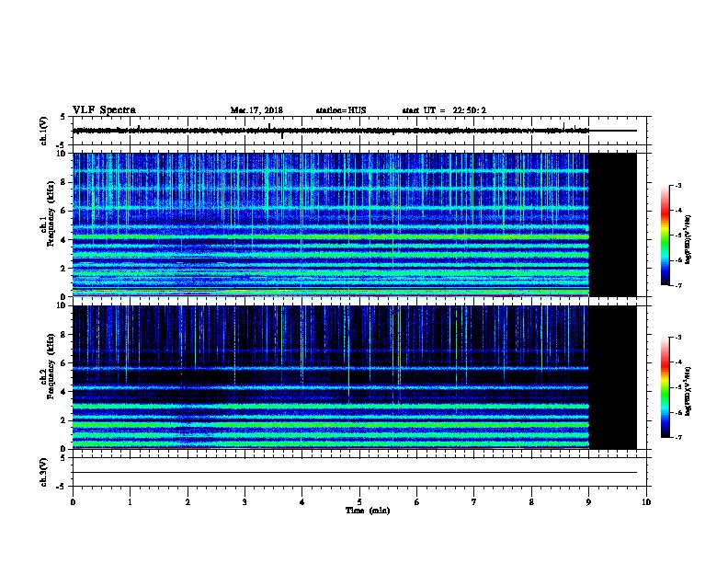Viewport: 728px width, 563px height.
Task: Click the ch.2 color bar units label
Action: pos(688,391)
